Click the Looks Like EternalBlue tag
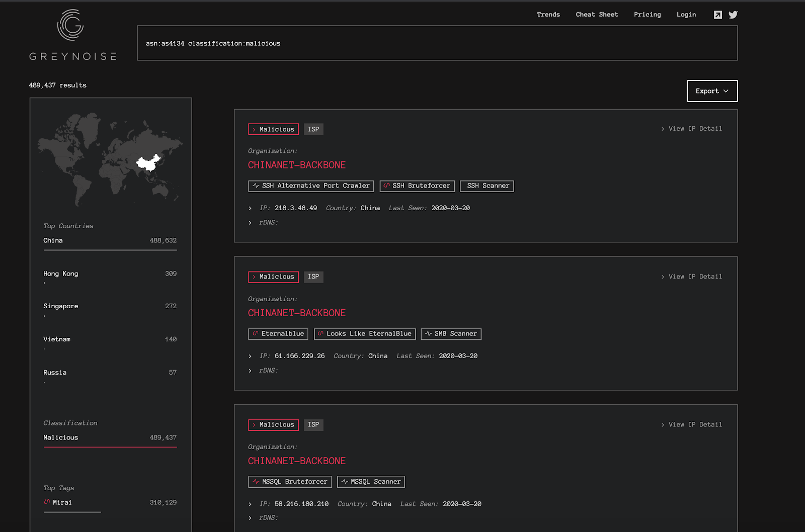Image resolution: width=805 pixels, height=532 pixels. [x=365, y=334]
